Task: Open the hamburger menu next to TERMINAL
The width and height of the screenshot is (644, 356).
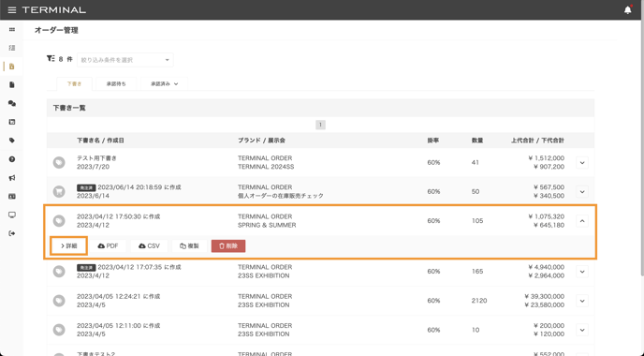Action: point(12,10)
